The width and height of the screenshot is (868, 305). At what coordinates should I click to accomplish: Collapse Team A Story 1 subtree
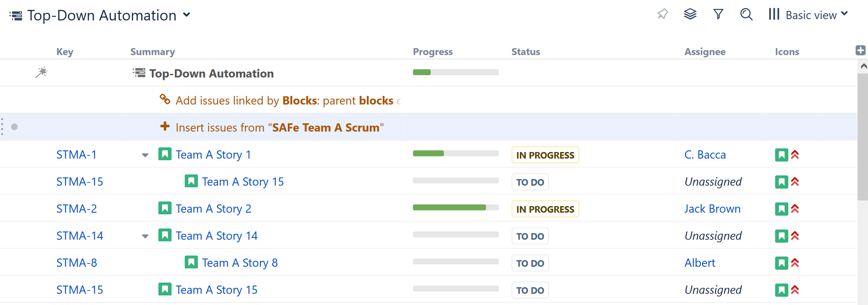[x=145, y=155]
